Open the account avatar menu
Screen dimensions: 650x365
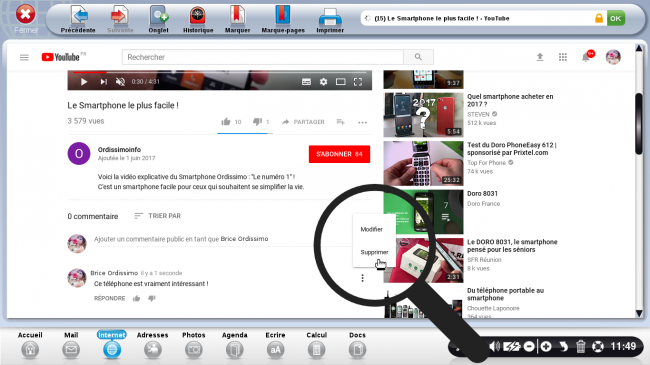point(613,57)
